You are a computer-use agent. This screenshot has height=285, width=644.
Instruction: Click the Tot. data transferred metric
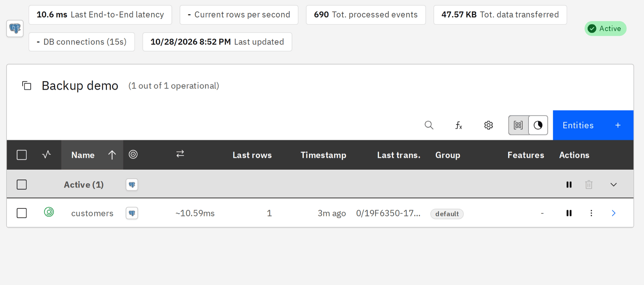point(500,15)
